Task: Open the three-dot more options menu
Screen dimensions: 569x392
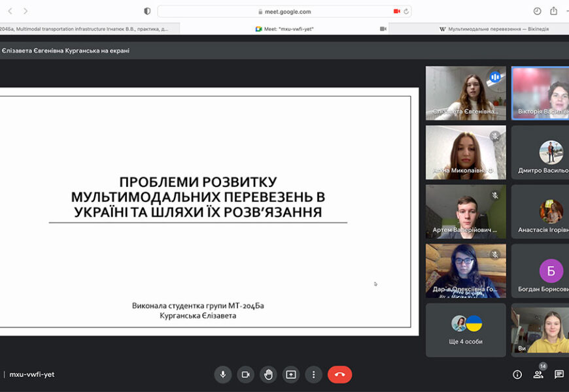Action: pyautogui.click(x=314, y=374)
